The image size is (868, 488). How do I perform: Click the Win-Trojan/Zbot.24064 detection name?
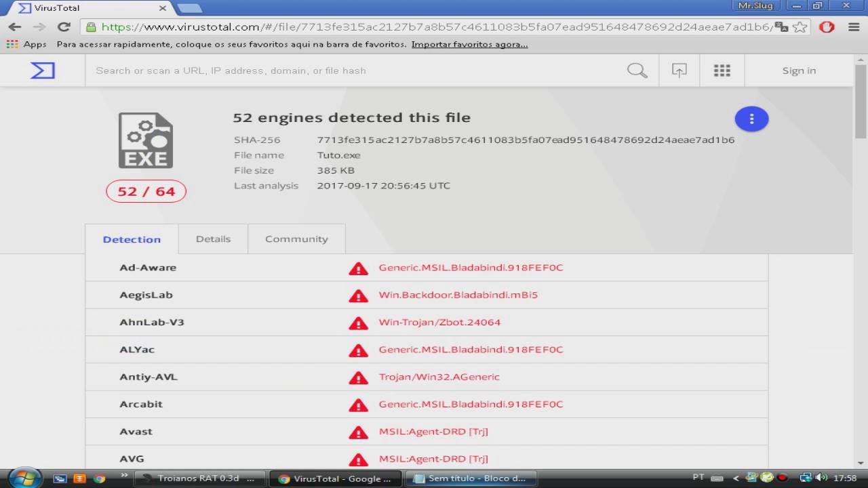(x=439, y=323)
